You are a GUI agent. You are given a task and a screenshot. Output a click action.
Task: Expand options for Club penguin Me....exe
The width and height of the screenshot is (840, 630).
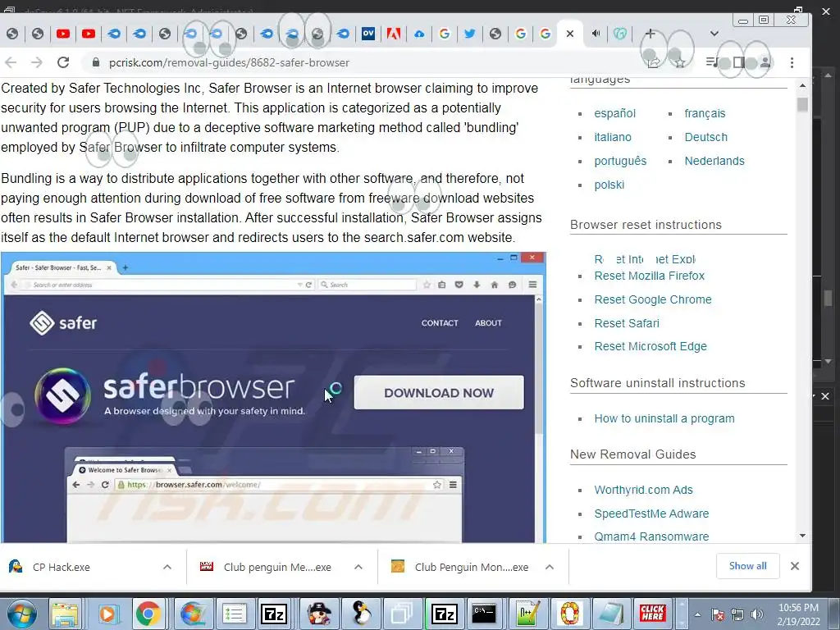point(358,567)
